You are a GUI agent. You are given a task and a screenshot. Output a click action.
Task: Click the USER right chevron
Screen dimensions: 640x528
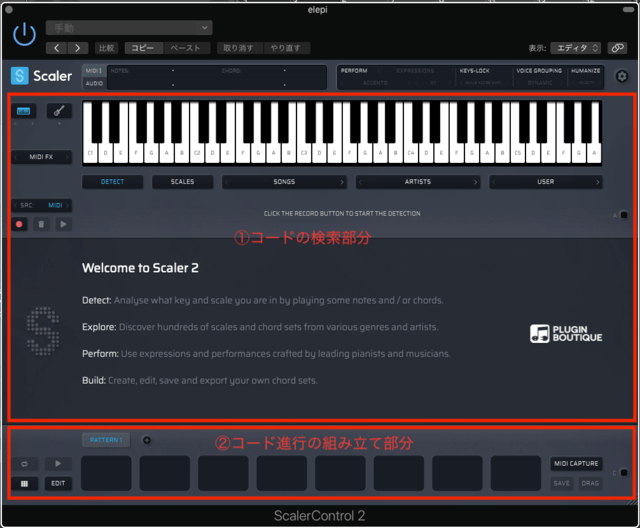click(598, 182)
